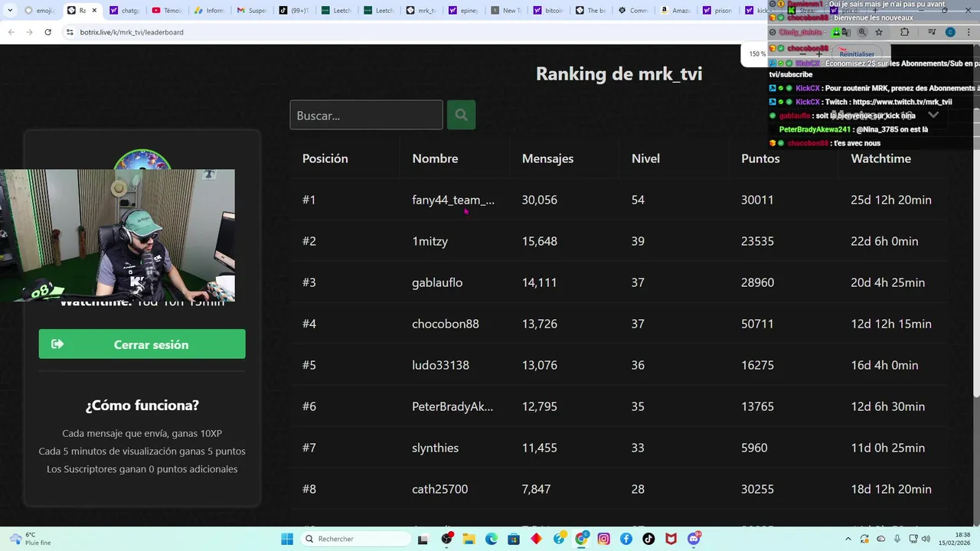Image resolution: width=980 pixels, height=551 pixels.
Task: Focus the Buscar search field
Action: (x=366, y=115)
